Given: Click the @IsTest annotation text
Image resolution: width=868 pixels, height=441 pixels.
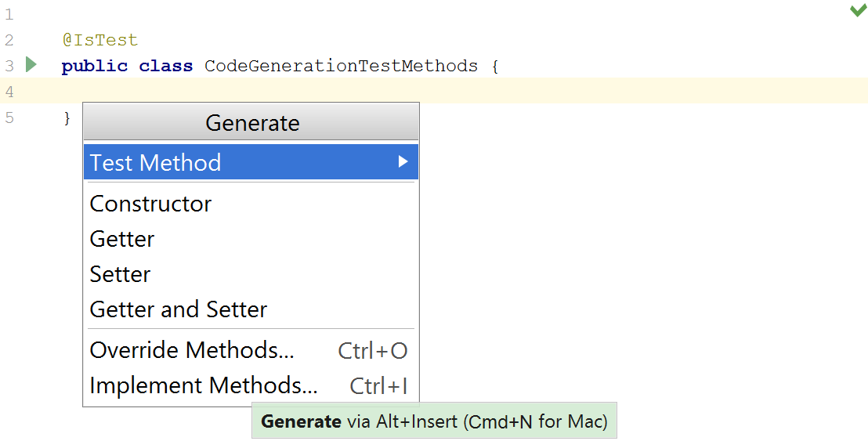Looking at the screenshot, I should [x=99, y=40].
